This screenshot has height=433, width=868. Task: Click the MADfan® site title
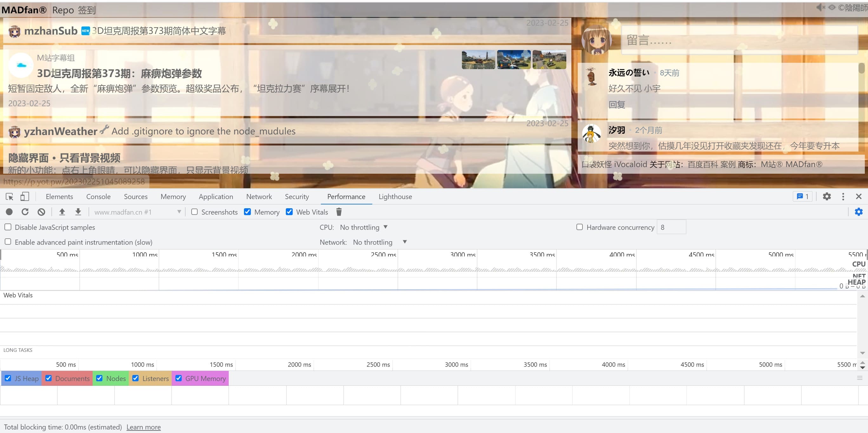(x=24, y=10)
